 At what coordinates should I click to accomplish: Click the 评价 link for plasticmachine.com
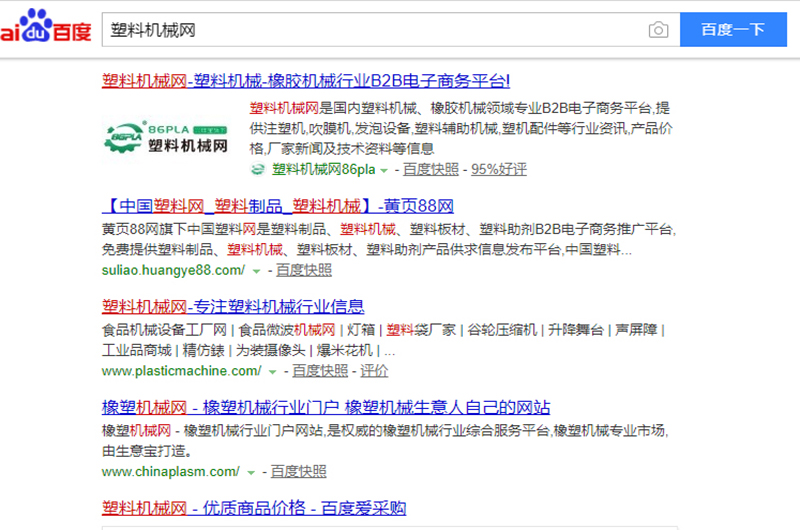[x=374, y=371]
